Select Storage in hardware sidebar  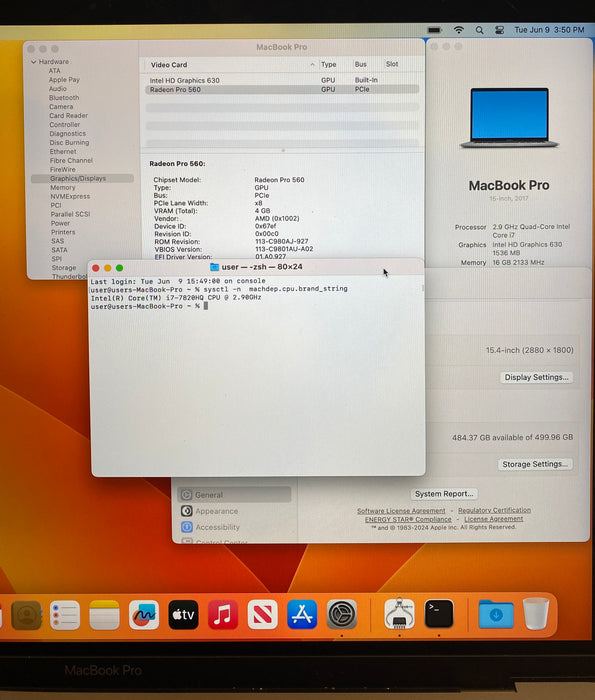pyautogui.click(x=63, y=268)
